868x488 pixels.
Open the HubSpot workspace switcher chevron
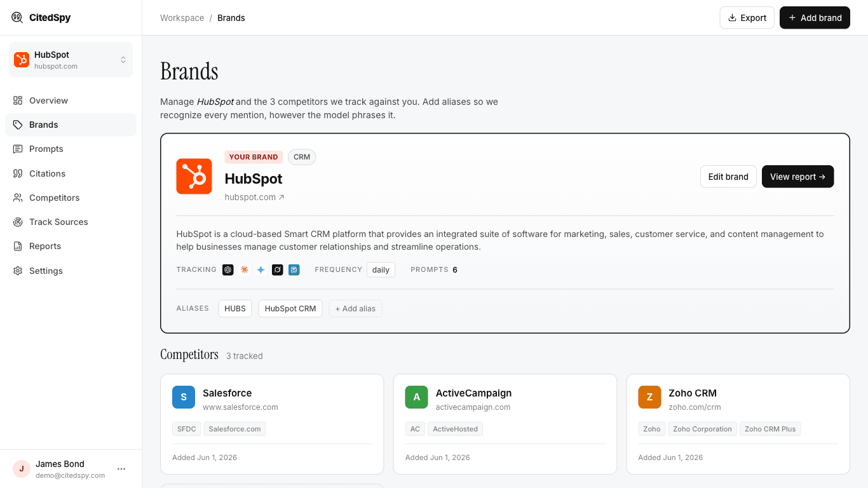(123, 60)
